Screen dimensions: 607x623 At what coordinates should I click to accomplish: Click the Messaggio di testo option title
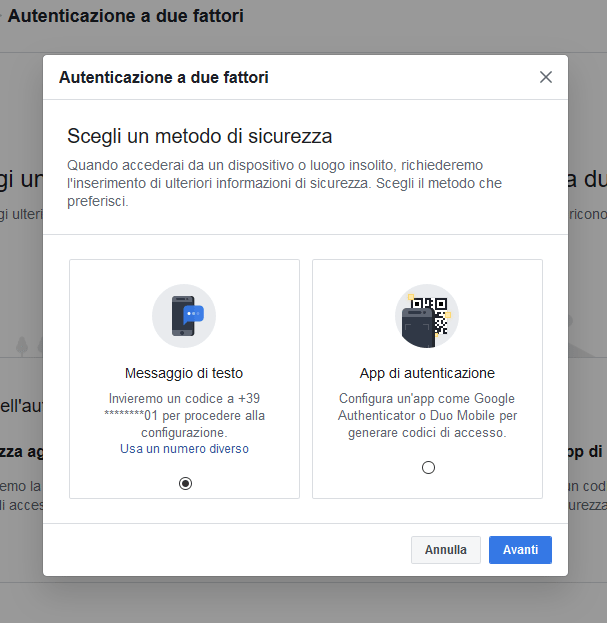point(184,373)
